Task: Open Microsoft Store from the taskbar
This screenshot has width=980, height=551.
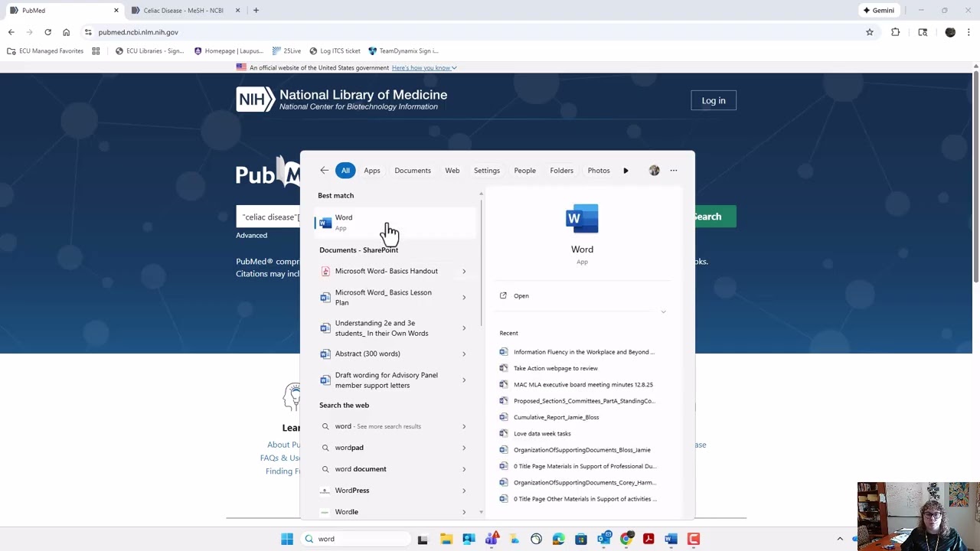Action: pyautogui.click(x=581, y=539)
